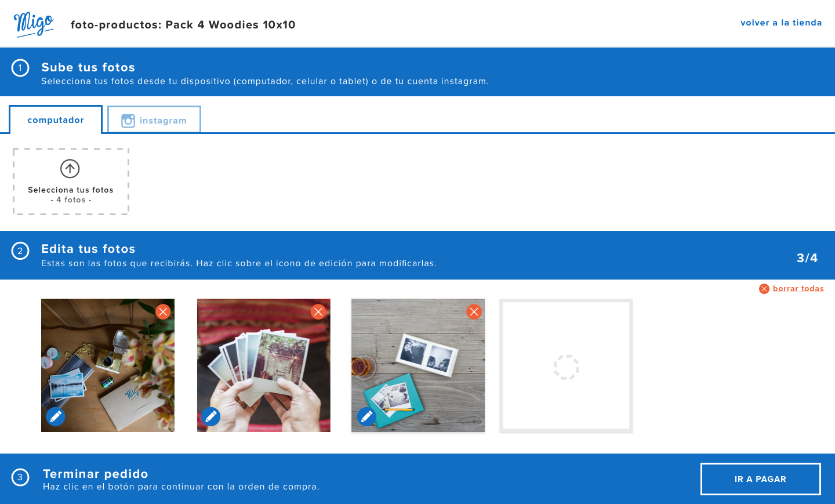The height and width of the screenshot is (504, 835).
Task: Remove the hands holding polaroids photo
Action: 318,312
